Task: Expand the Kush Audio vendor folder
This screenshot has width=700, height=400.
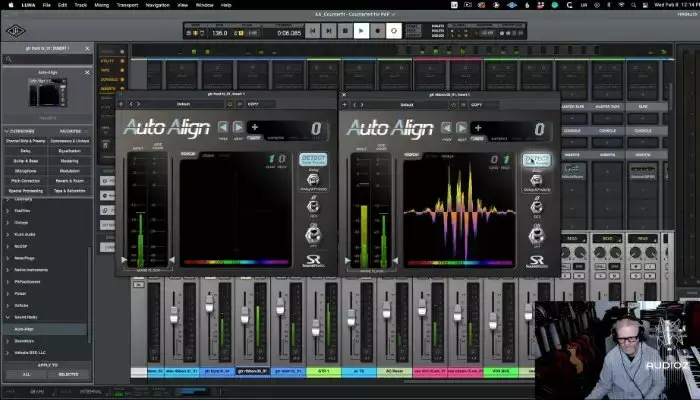Action: point(8,234)
